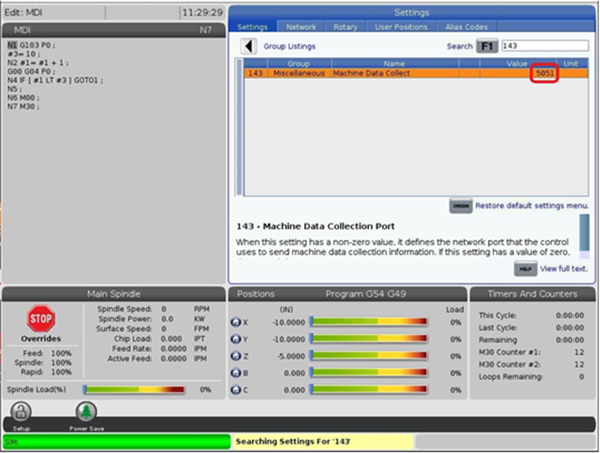
Task: Click the X axis home icon
Action: (235, 323)
